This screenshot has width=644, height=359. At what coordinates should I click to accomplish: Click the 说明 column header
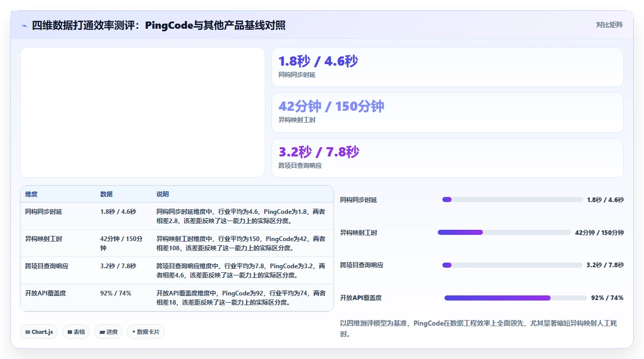pos(163,194)
